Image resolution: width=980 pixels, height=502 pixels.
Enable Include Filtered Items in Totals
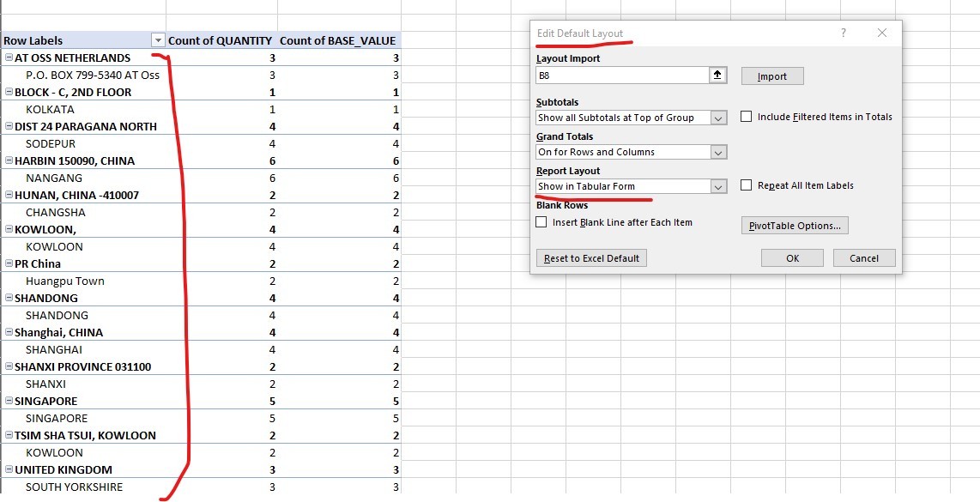click(x=746, y=117)
